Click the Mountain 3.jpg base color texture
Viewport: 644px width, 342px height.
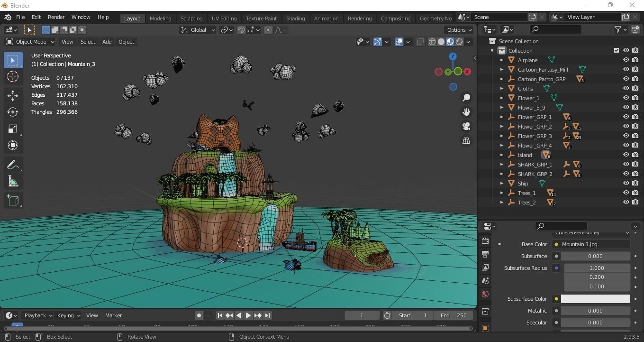click(x=591, y=244)
